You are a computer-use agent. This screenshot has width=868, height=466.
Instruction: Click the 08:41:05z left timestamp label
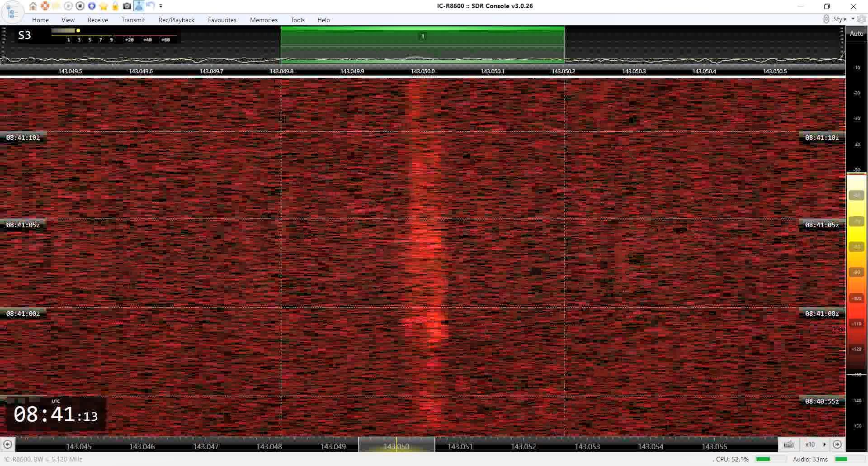(x=23, y=225)
